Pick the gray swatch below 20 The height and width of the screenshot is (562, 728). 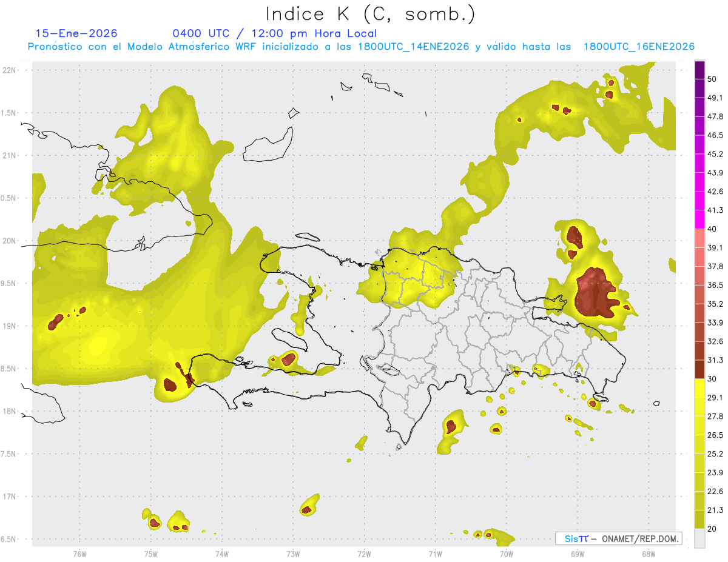pyautogui.click(x=699, y=538)
